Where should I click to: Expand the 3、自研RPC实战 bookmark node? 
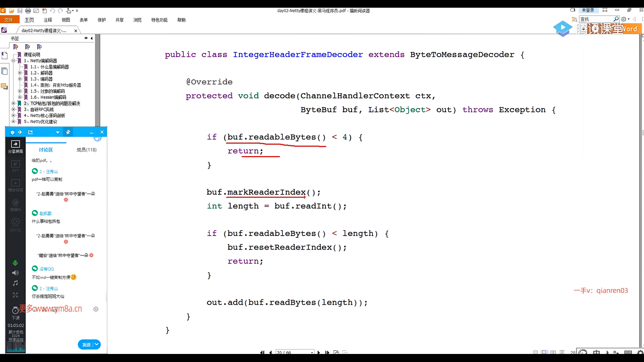13,110
